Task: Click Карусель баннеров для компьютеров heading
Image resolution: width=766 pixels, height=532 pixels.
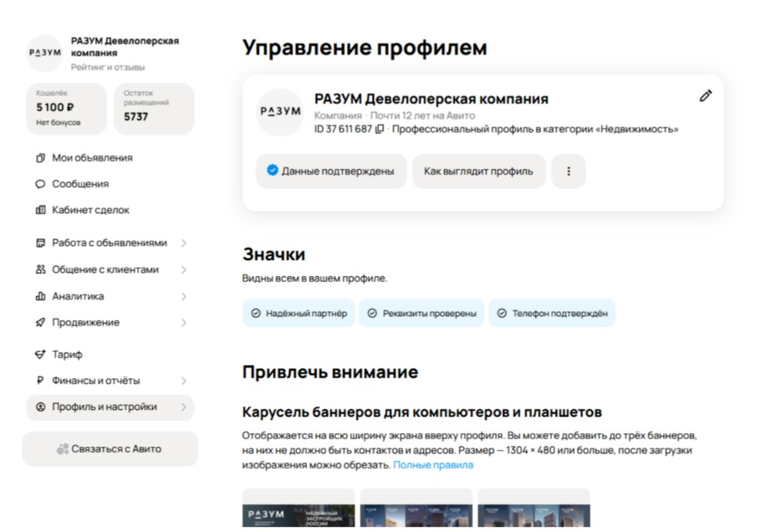Action: (421, 412)
